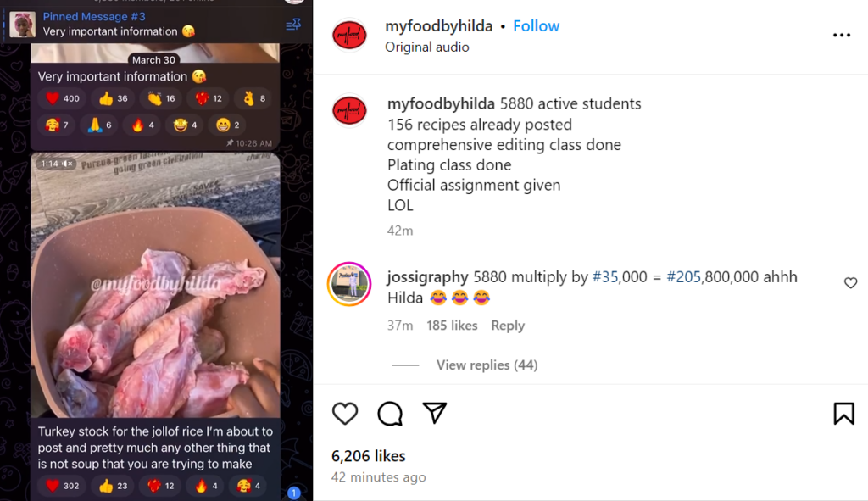The width and height of the screenshot is (868, 501).
Task: Unmute the video using the speaker icon
Action: click(x=69, y=164)
